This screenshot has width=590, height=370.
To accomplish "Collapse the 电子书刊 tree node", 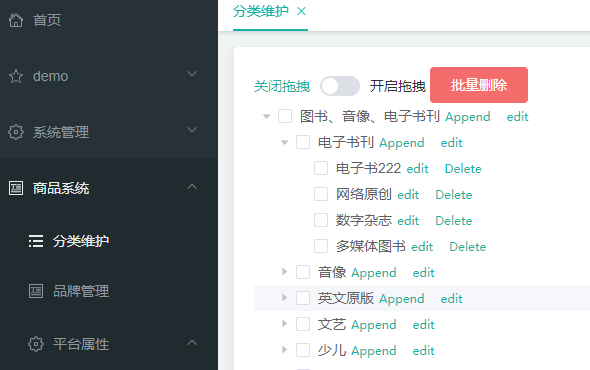I will [284, 143].
